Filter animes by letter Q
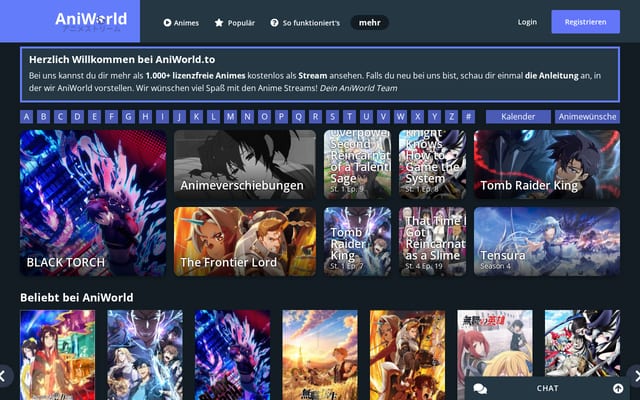Image resolution: width=640 pixels, height=400 pixels. click(298, 117)
